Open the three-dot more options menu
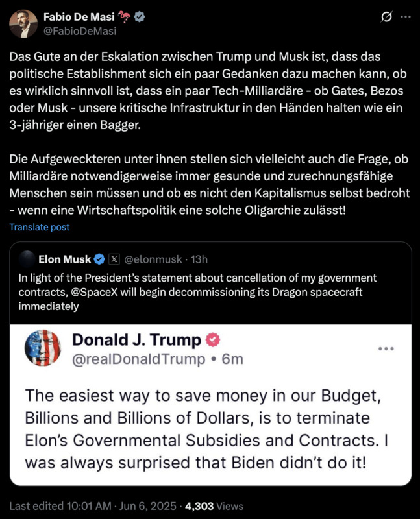Viewport: 420px width, 519px height. click(406, 18)
